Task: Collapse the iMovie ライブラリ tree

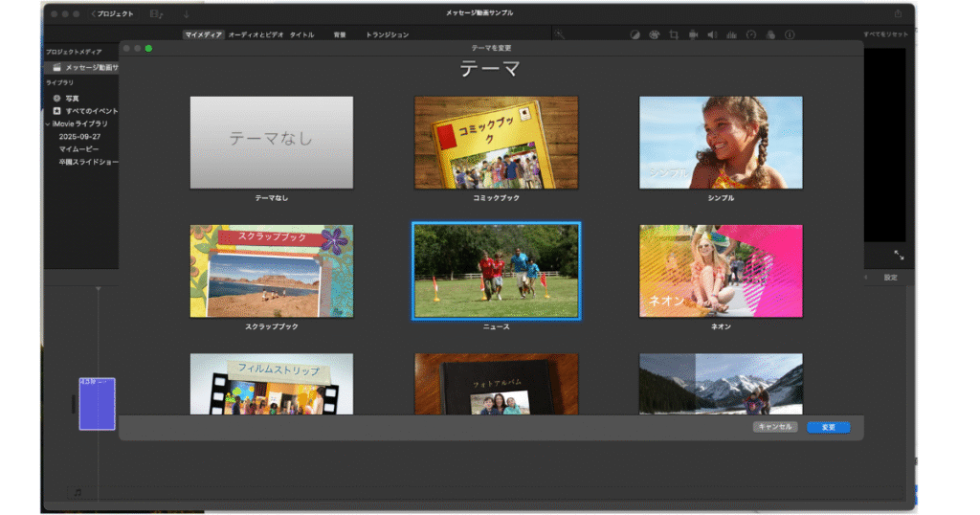Action: 48,123
